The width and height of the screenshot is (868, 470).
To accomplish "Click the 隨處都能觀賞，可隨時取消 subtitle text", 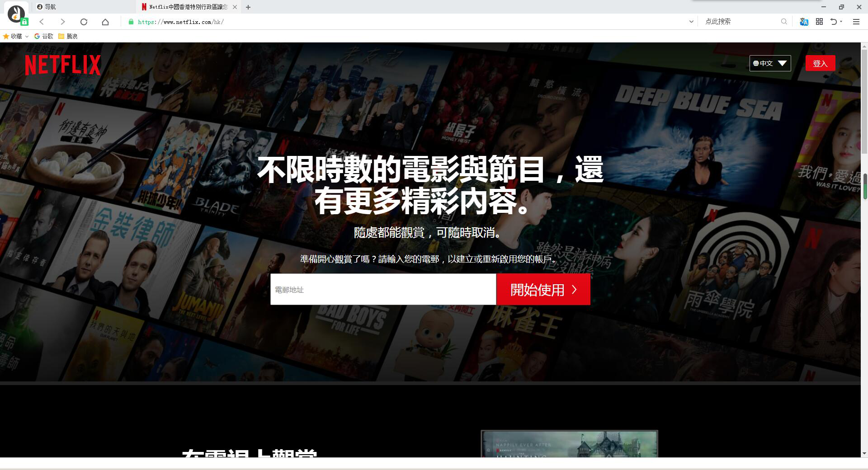I will tap(428, 233).
